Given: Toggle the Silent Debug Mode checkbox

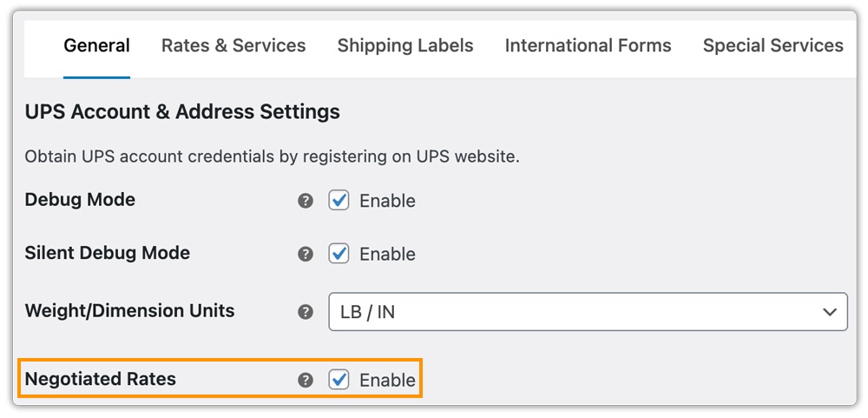Looking at the screenshot, I should pyautogui.click(x=339, y=255).
